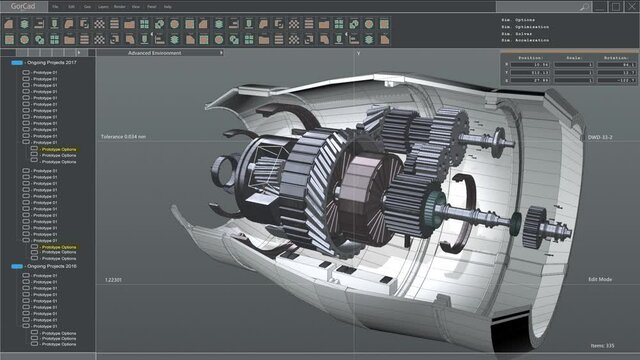
Task: Collapse the Ongoing Projects 2016 group
Action: [x=17, y=267]
